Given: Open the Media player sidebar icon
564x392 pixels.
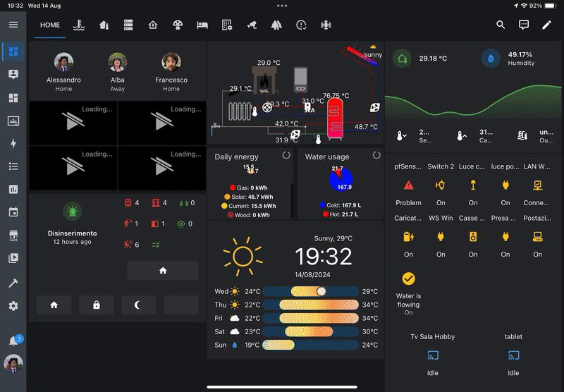Looking at the screenshot, I should coord(13,258).
